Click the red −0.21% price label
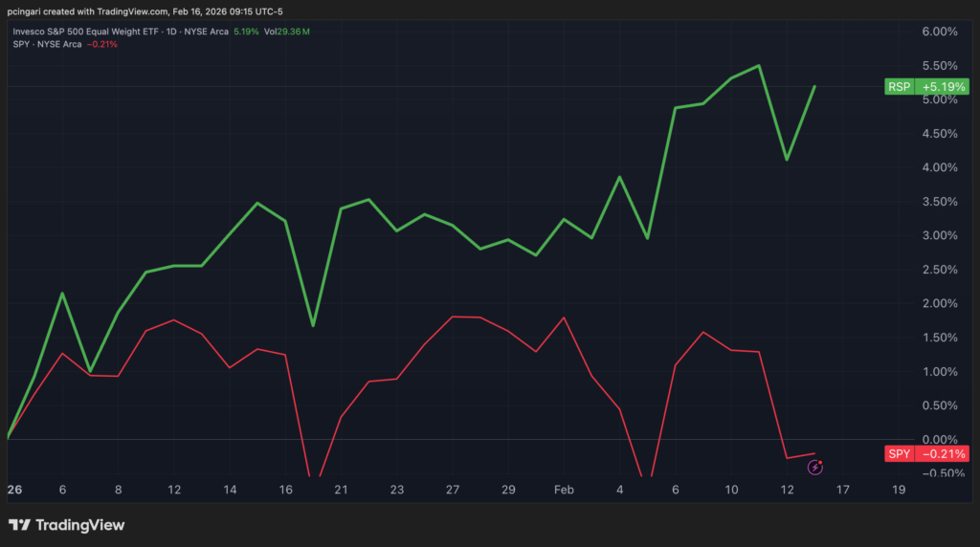Image resolution: width=980 pixels, height=547 pixels. [x=940, y=453]
